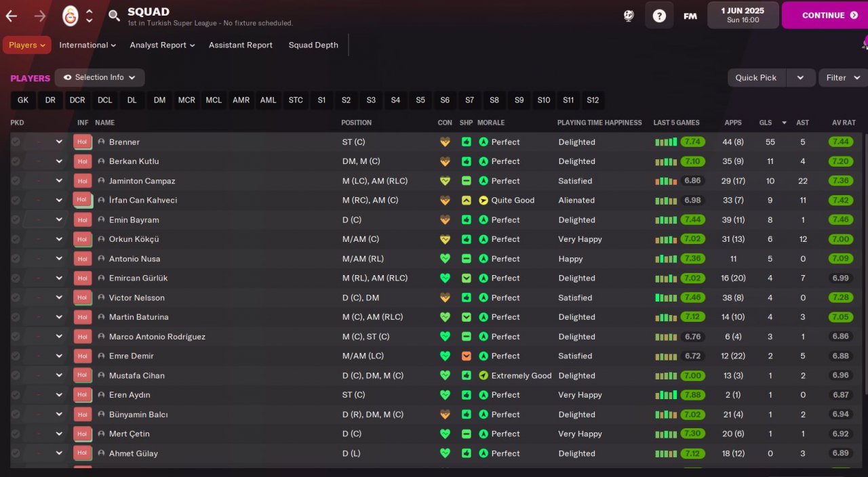Open player name Marco Antonio Rodríguez
Image resolution: width=868 pixels, height=477 pixels.
[x=157, y=337]
